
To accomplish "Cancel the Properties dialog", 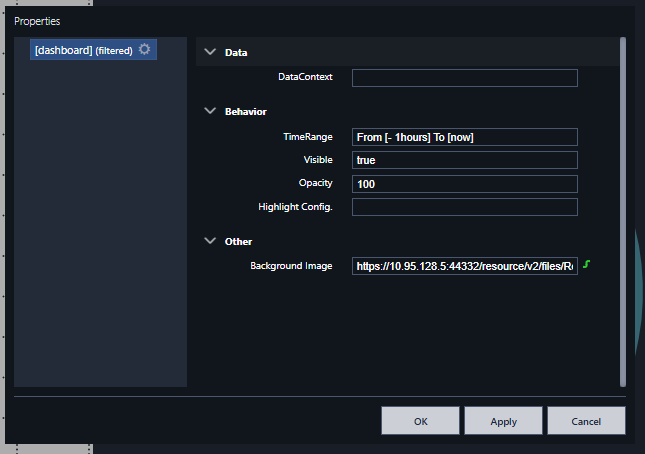I will tap(586, 421).
